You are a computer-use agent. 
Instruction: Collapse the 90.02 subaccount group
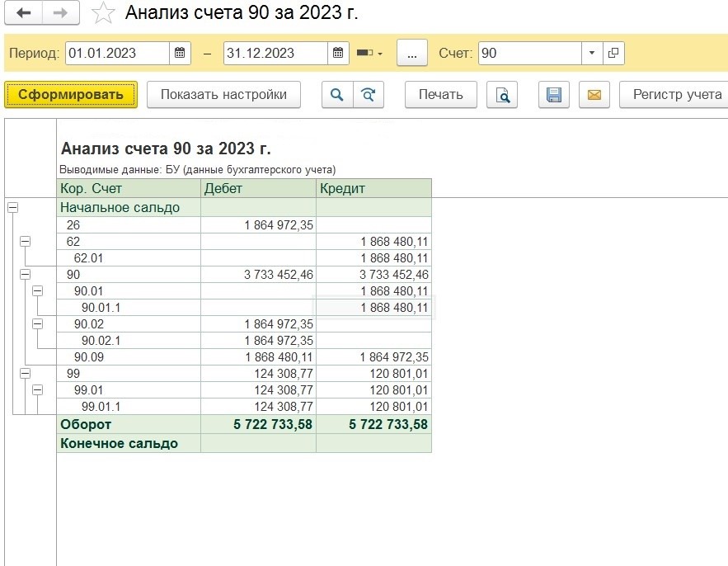[37, 323]
